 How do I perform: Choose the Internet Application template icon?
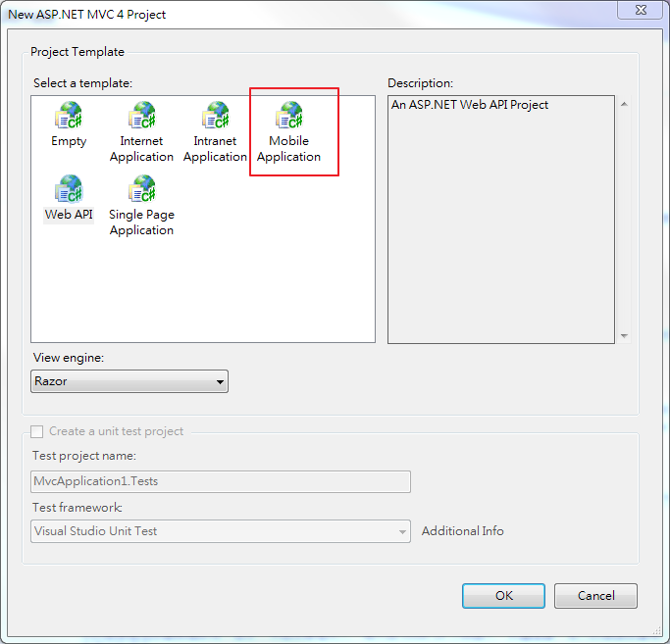(x=141, y=116)
